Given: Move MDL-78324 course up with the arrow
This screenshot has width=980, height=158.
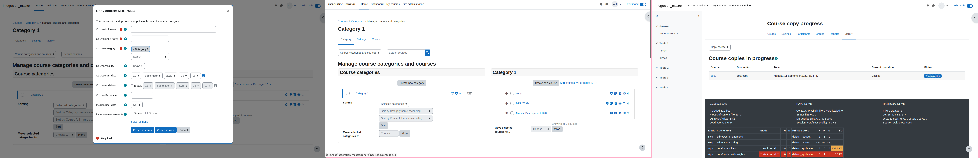Looking at the screenshot, I should 624,103.
